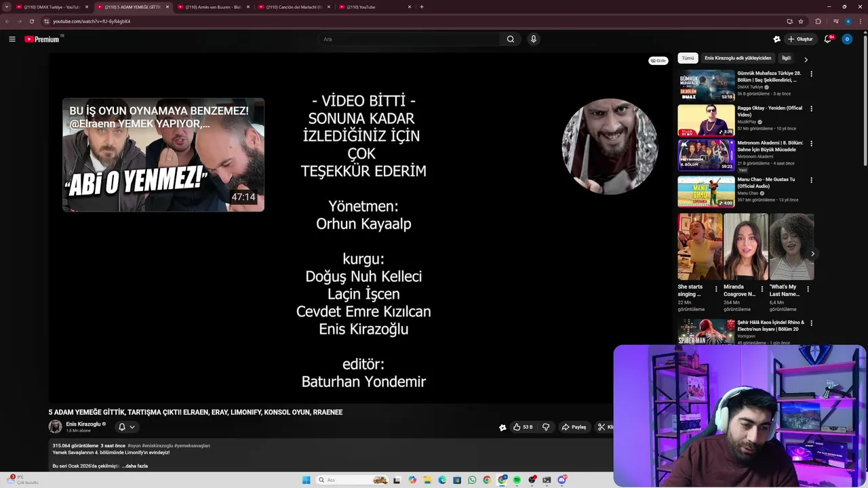Open YouTube account avatar menu

(847, 39)
